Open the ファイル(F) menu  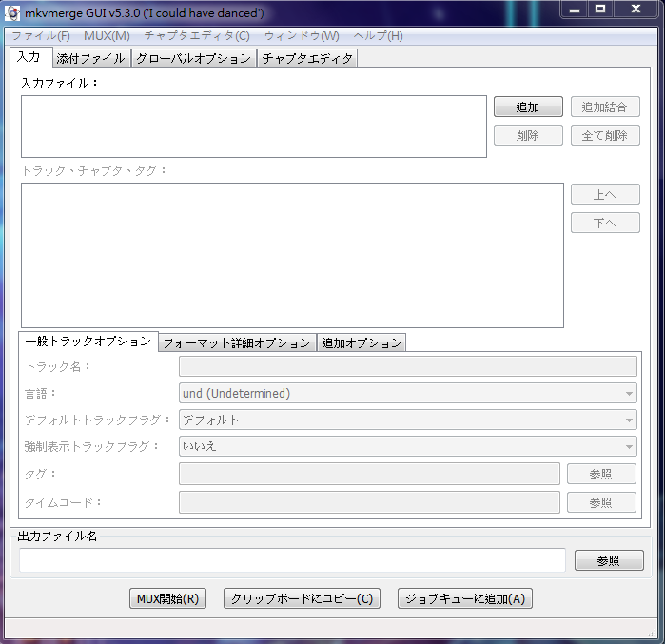click(x=41, y=36)
